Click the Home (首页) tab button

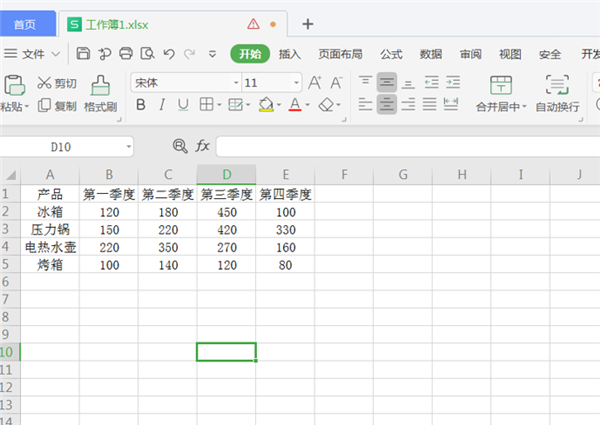point(27,23)
